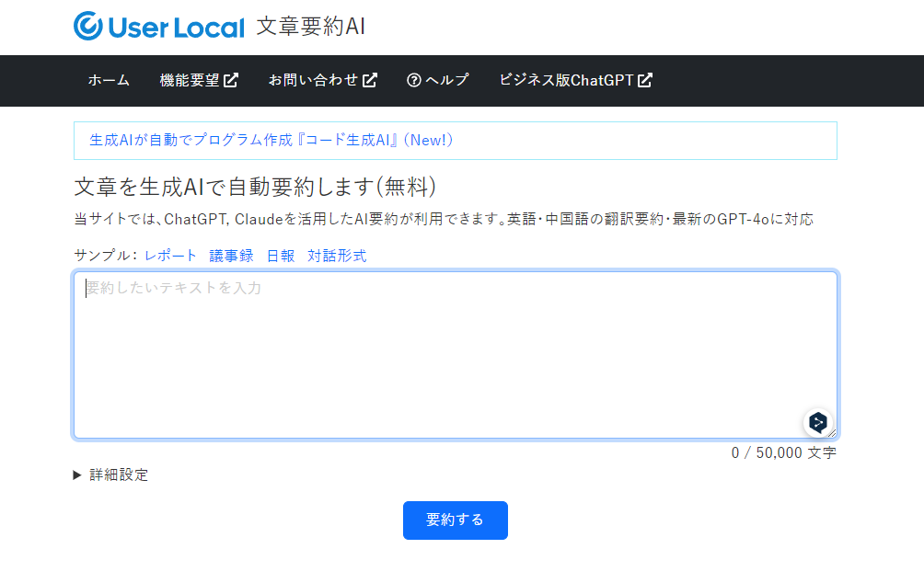
Task: Select the 議事録 sample link
Action: click(x=230, y=256)
